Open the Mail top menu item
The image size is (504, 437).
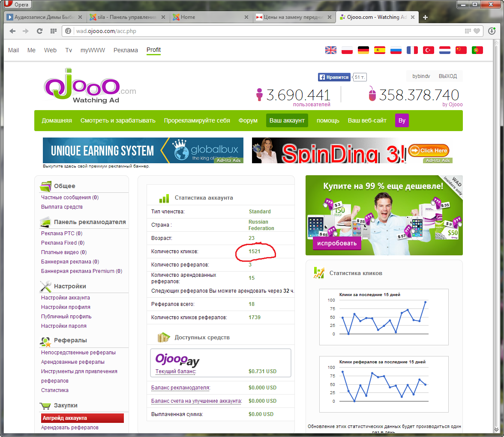coord(14,50)
